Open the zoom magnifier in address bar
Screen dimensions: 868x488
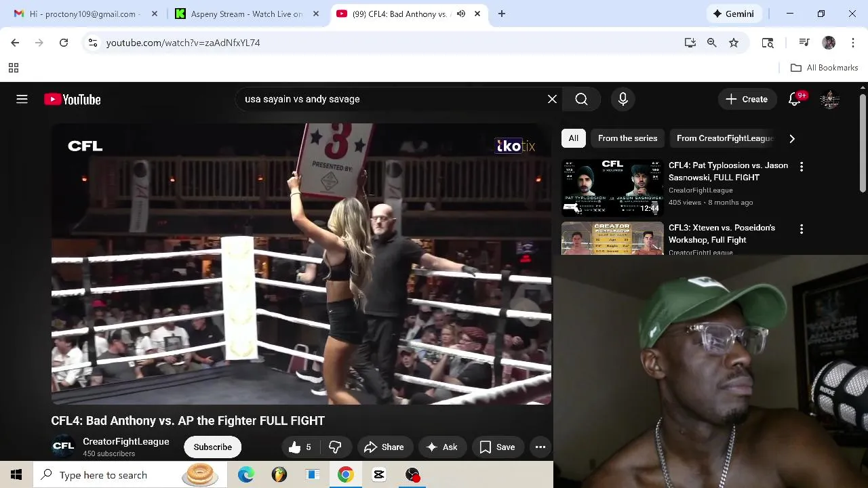(x=712, y=43)
